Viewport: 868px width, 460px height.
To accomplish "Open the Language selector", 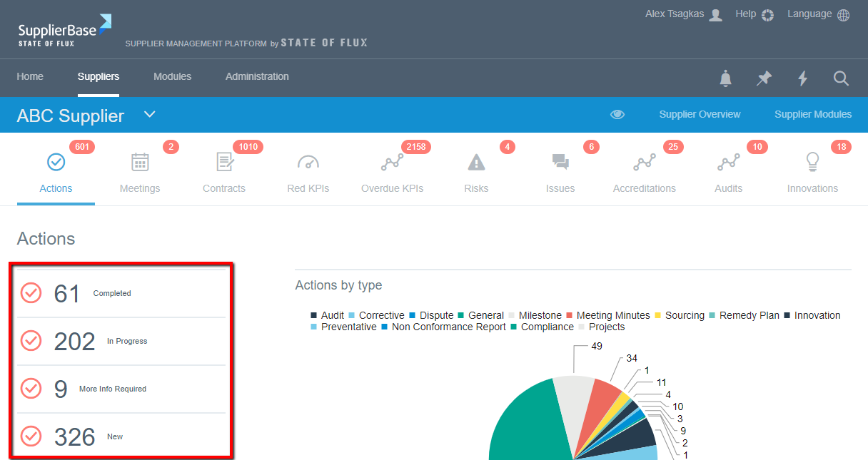I will coord(818,14).
